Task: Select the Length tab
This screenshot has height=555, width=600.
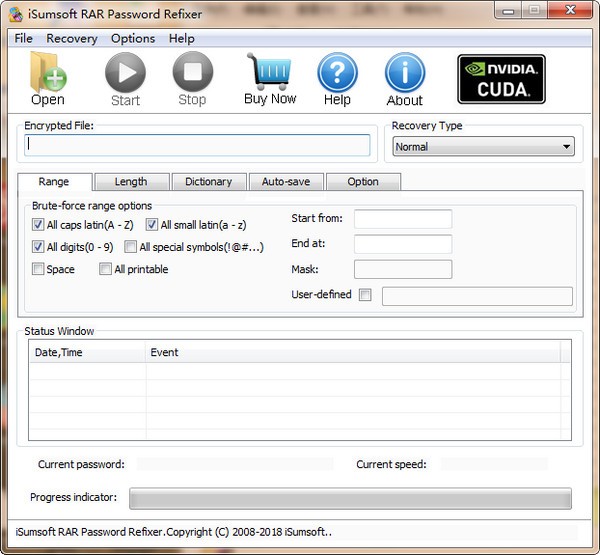Action: point(130,182)
